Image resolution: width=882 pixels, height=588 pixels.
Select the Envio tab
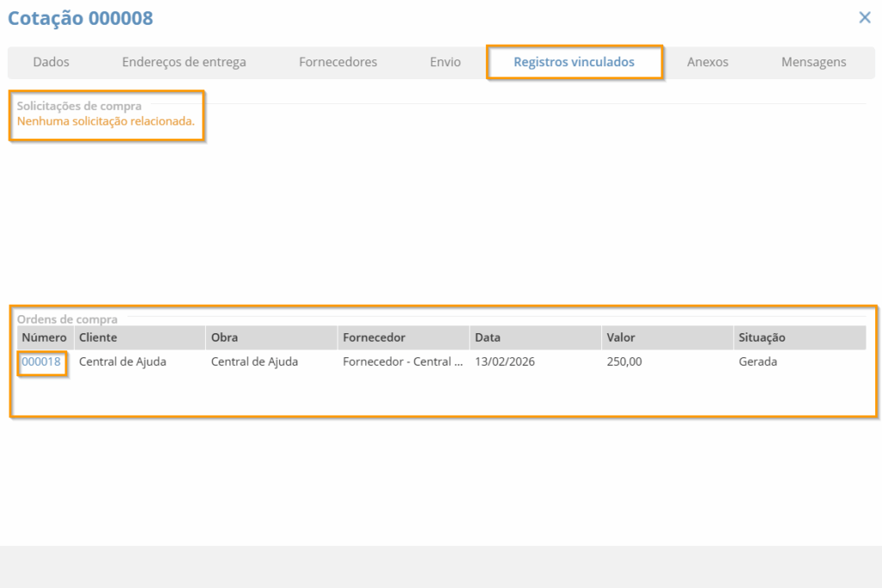tap(445, 62)
